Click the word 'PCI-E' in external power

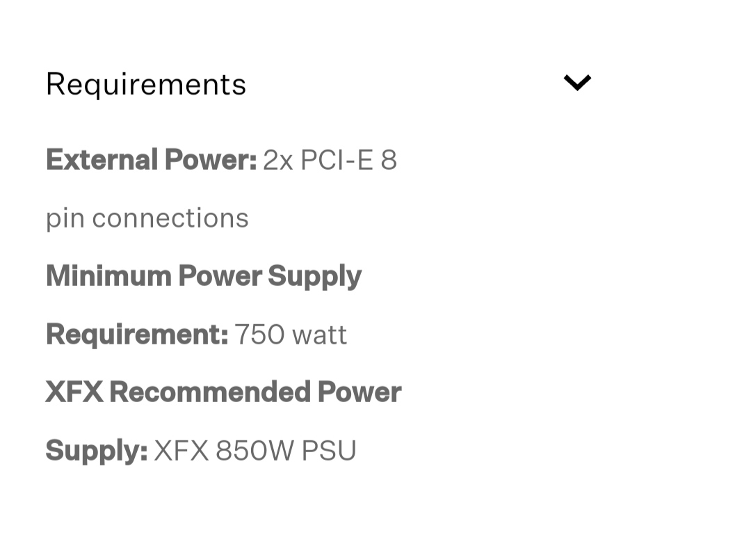click(x=337, y=159)
